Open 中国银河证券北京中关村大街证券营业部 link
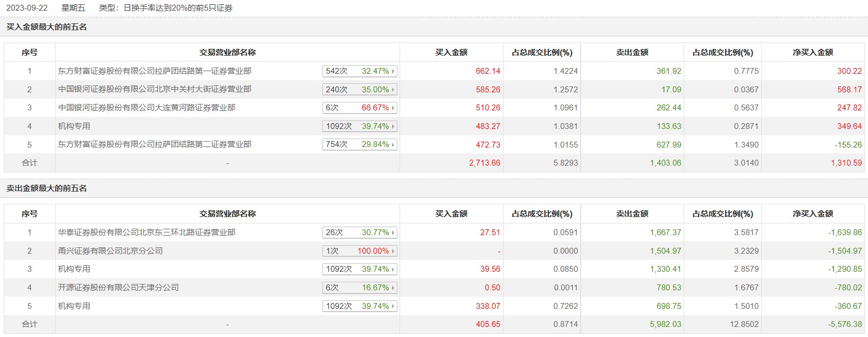The image size is (868, 337). point(155,89)
